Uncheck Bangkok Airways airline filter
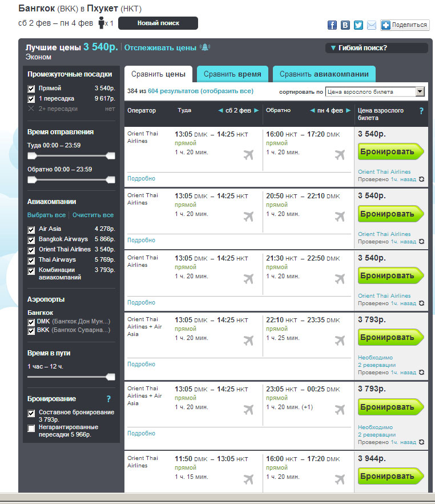 (x=31, y=240)
